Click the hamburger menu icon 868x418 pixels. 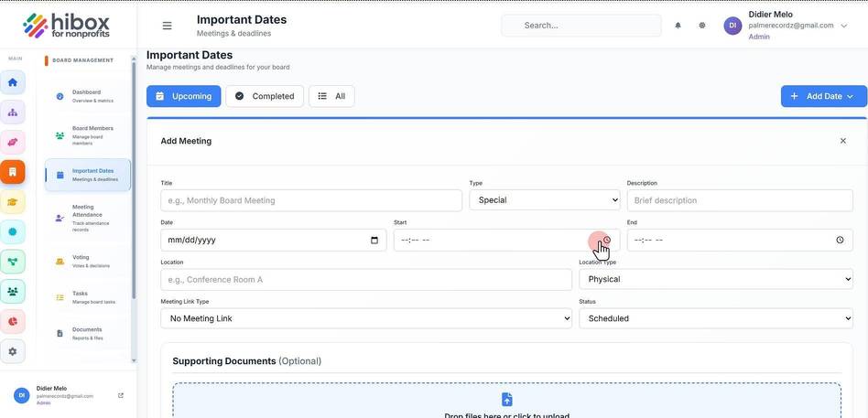(167, 26)
